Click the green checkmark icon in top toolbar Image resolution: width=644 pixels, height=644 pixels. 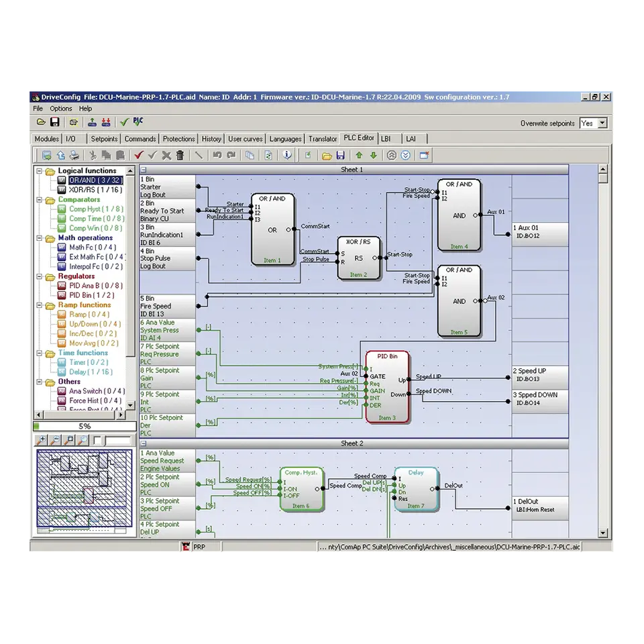[125, 122]
